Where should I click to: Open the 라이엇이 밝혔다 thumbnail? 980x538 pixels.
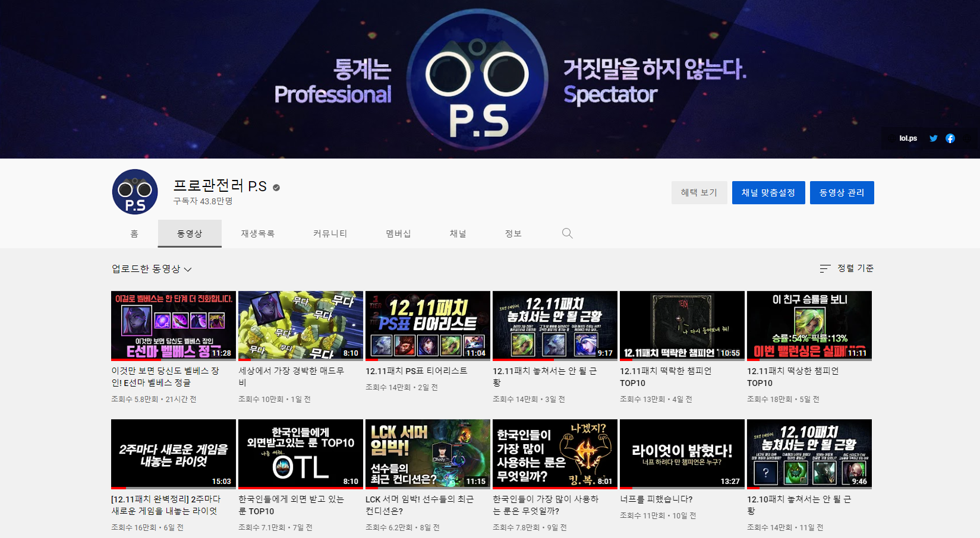[x=682, y=454]
